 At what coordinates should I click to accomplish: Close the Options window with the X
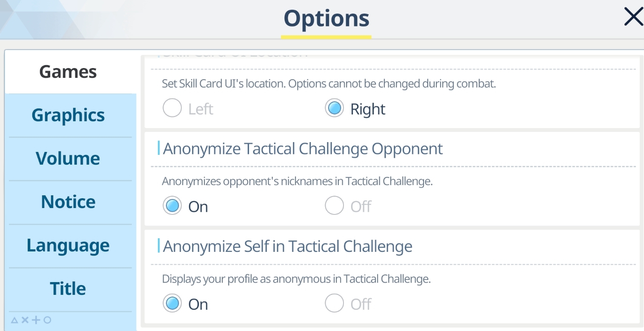[x=633, y=17]
